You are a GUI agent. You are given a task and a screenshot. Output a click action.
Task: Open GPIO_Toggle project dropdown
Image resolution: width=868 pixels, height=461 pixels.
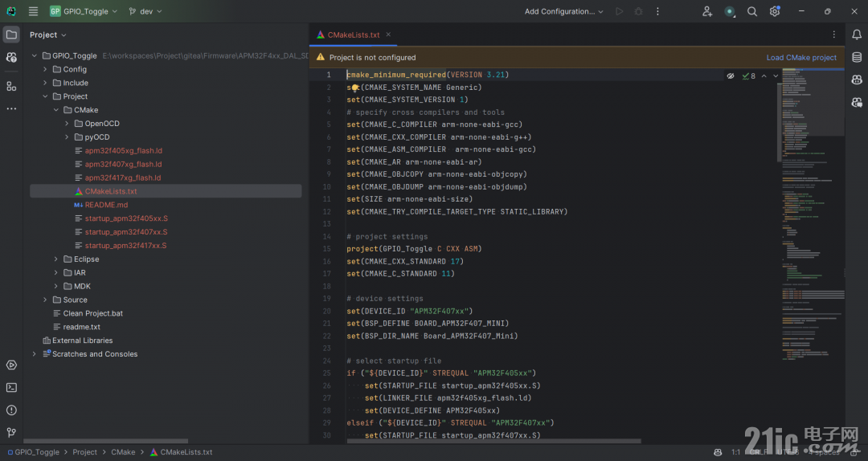click(x=83, y=11)
